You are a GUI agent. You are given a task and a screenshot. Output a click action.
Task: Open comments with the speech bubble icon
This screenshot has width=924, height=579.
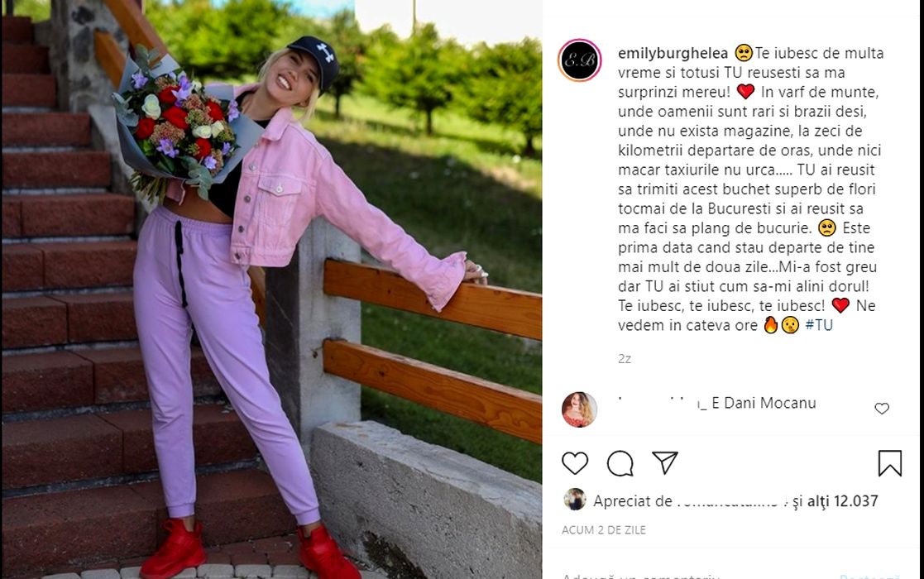click(620, 463)
